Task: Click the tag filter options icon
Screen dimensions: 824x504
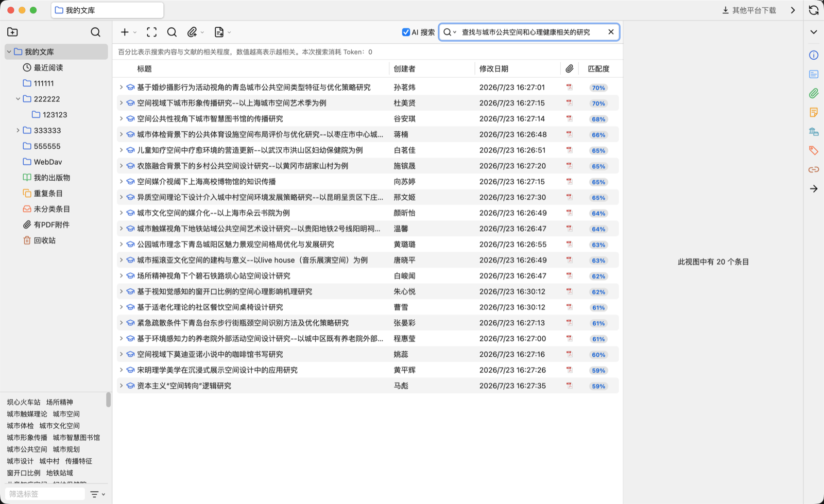Action: (97, 494)
